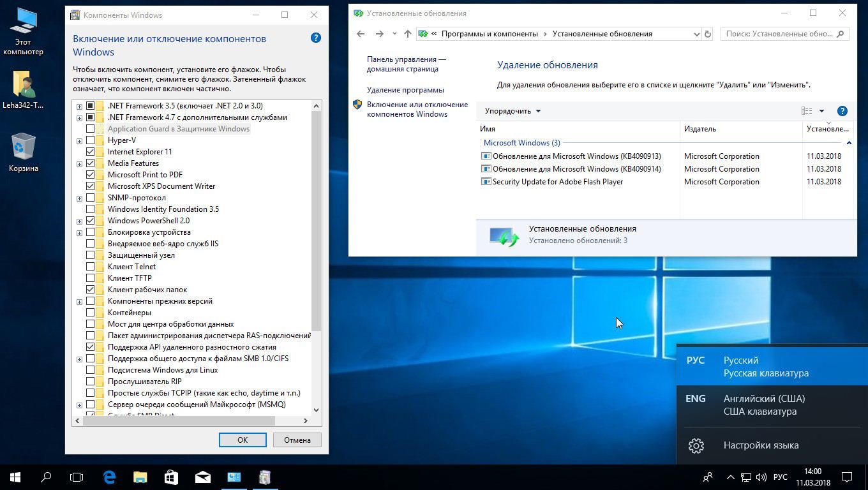Image resolution: width=868 pixels, height=490 pixels.
Task: Select Английский (США) keyboard layout
Action: pyautogui.click(x=772, y=405)
